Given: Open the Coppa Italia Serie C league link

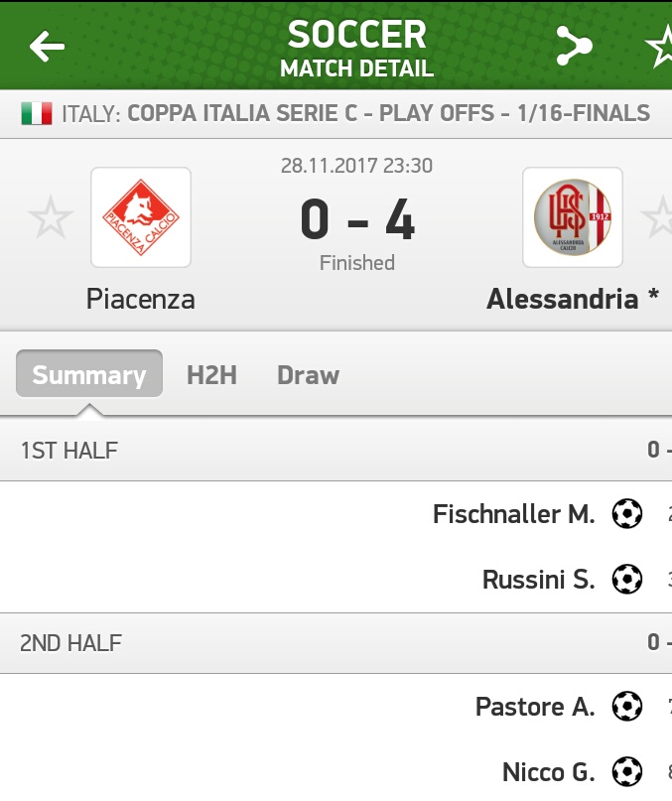Looking at the screenshot, I should tap(388, 113).
